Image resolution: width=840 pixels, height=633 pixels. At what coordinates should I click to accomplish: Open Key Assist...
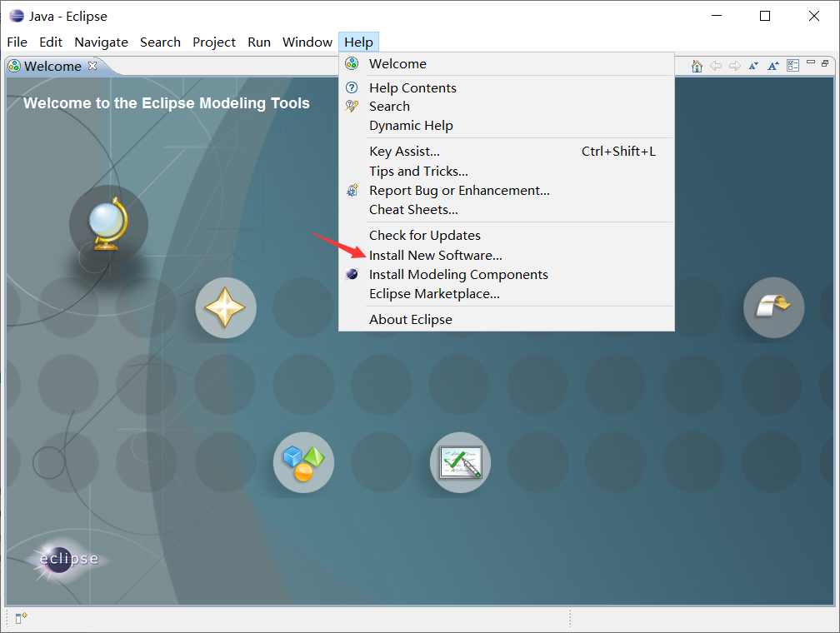pos(507,152)
